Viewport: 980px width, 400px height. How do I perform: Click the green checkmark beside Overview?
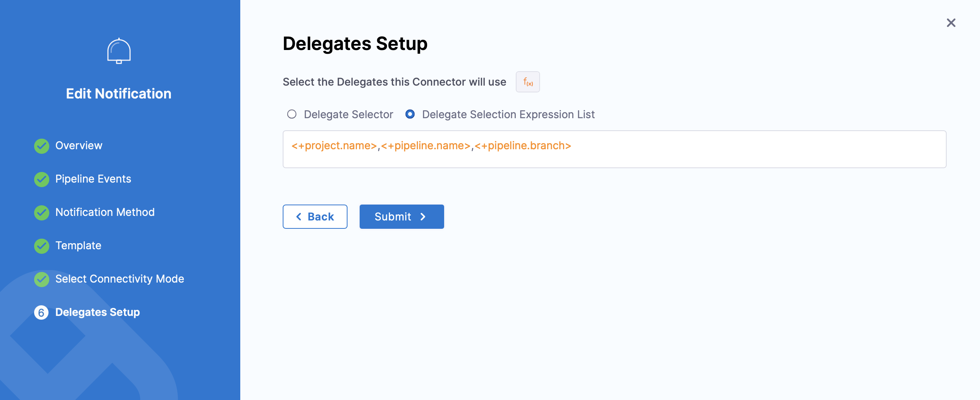click(41, 146)
